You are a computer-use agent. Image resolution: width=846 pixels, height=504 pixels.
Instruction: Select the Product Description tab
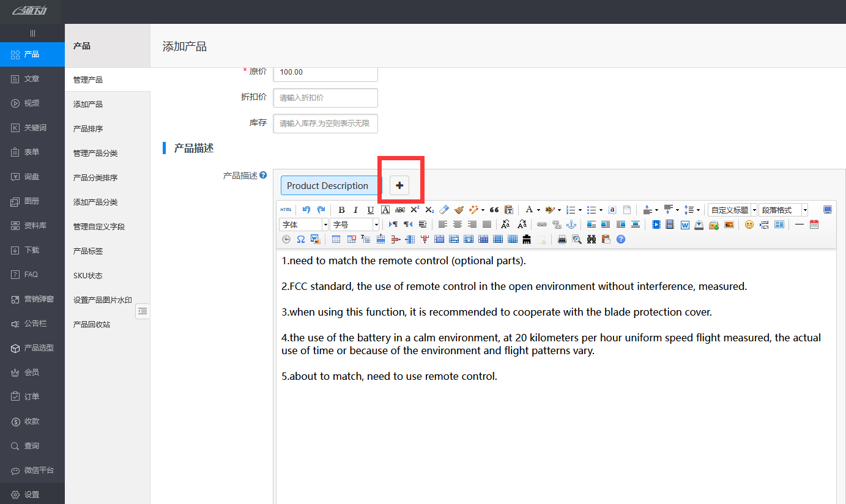tap(328, 186)
